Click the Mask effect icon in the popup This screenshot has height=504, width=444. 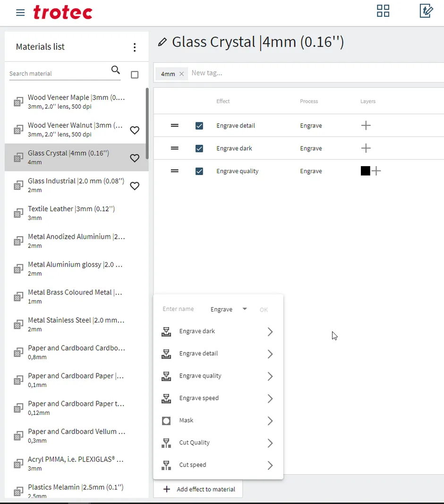[166, 420]
